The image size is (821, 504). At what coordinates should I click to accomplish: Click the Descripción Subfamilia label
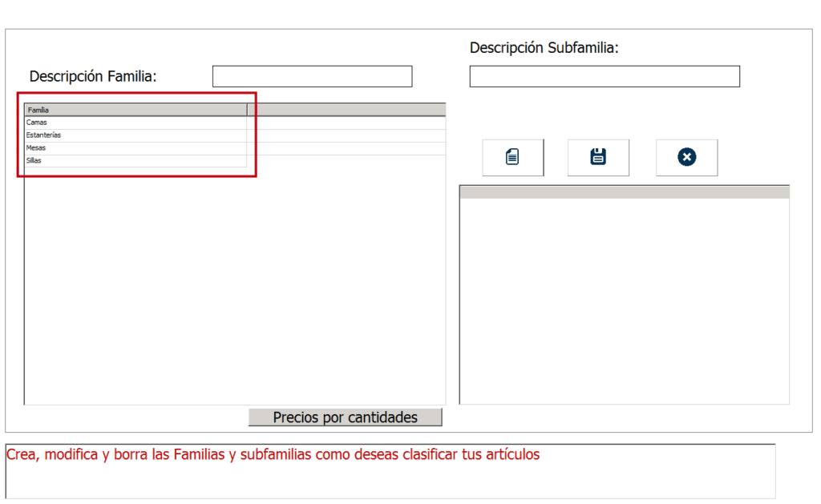(544, 48)
